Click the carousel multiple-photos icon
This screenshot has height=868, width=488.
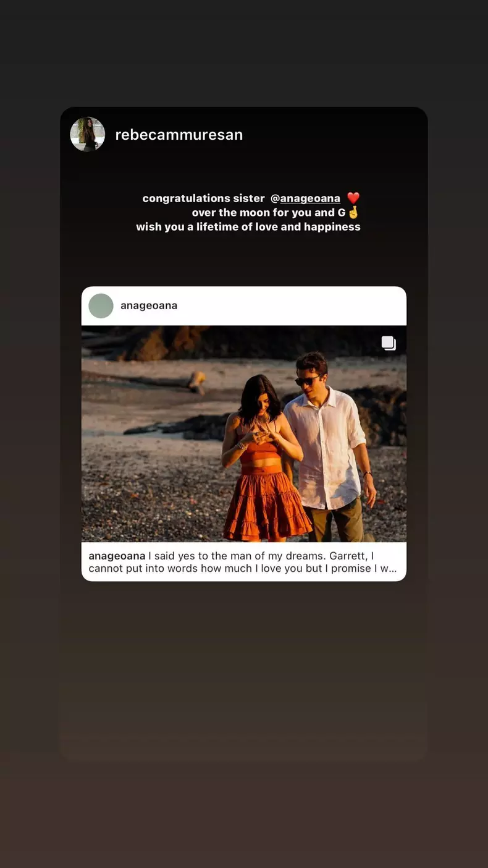pos(389,343)
